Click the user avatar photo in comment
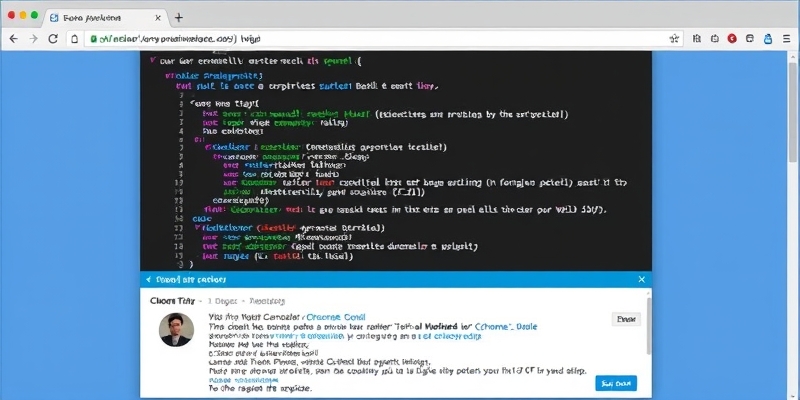Viewport: 800px width, 400px height. coord(176,330)
